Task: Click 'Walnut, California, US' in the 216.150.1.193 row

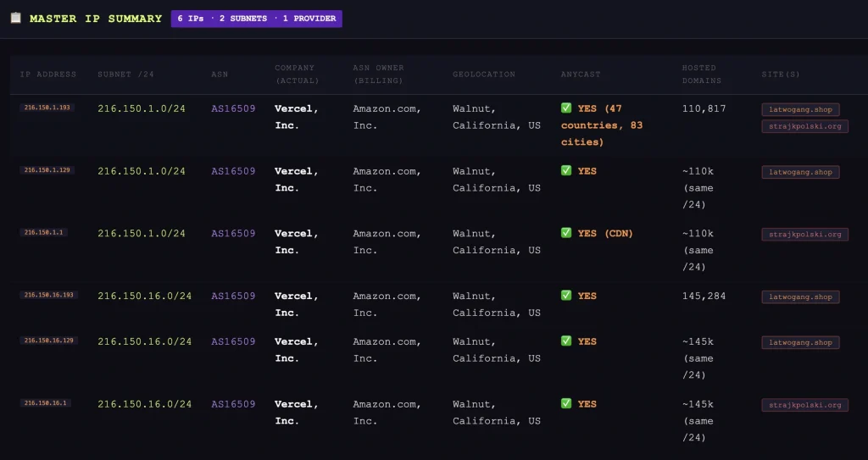Action: point(497,117)
